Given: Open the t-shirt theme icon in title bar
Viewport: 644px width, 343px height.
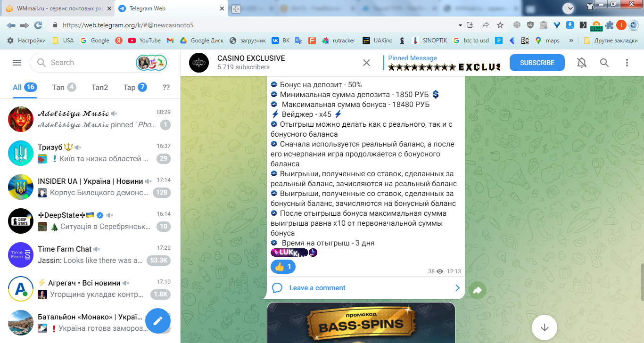Looking at the screenshot, I should tap(590, 7).
